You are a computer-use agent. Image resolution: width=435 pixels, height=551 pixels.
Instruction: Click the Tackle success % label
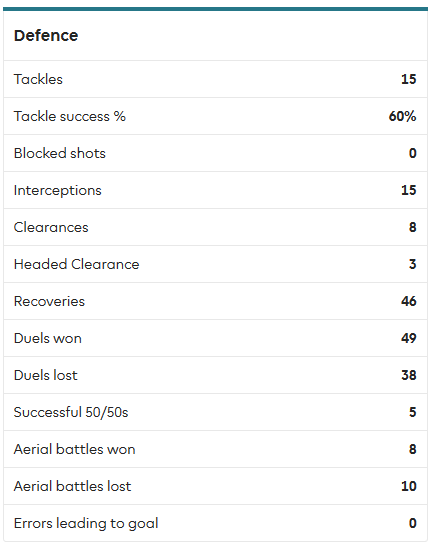(x=70, y=116)
